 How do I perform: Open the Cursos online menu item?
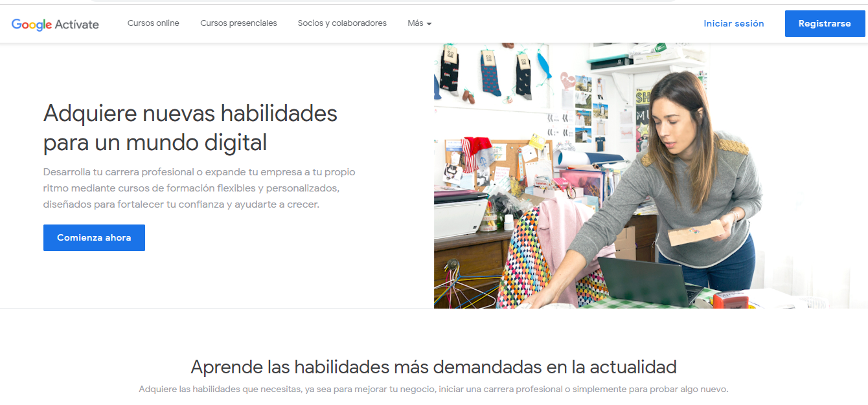click(153, 23)
